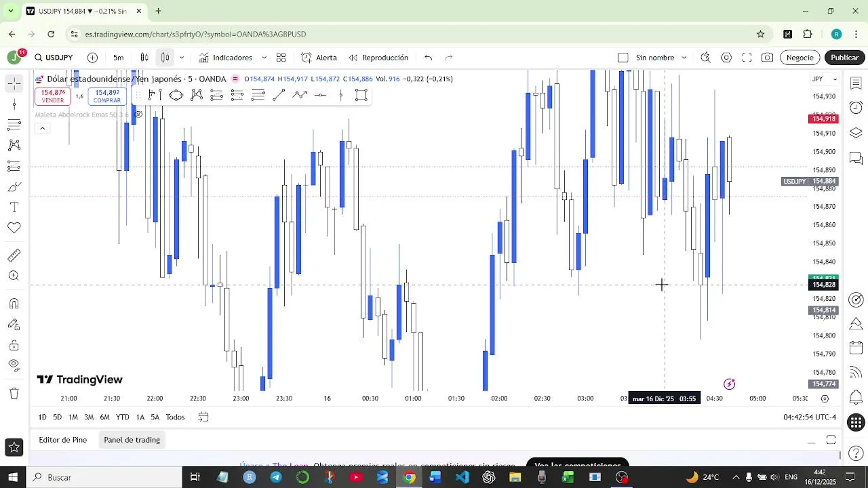Take chart snapshot with camera icon
868x488 pixels.
[x=767, y=58]
